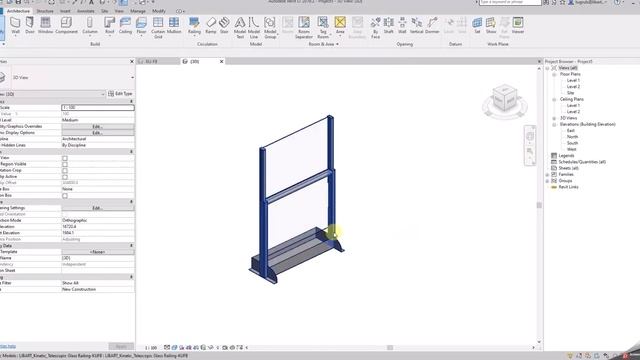
Task: Click Edit for Graphic Display Options
Action: pos(98,133)
